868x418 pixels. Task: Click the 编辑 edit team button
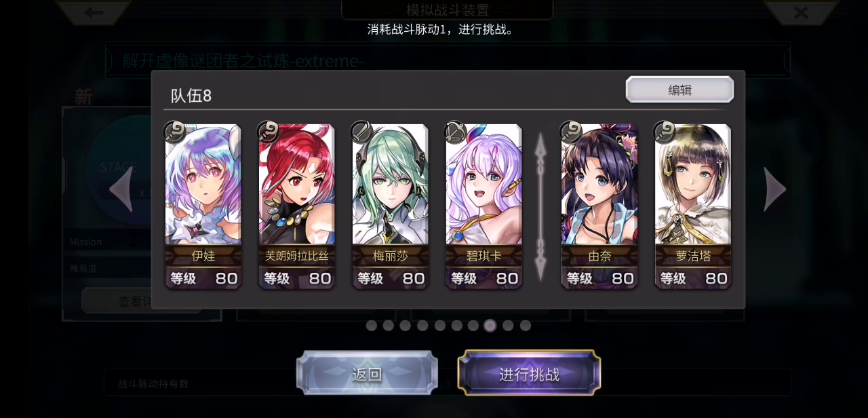pos(679,90)
